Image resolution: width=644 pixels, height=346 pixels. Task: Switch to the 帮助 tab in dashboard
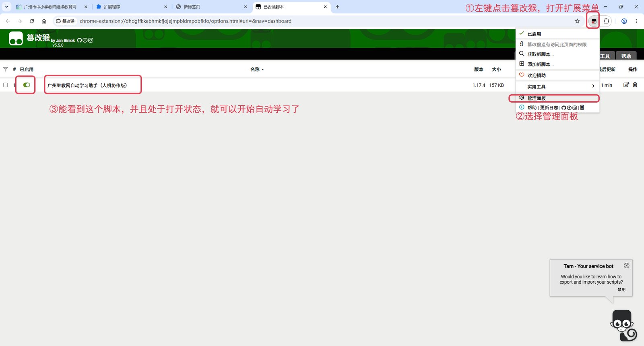point(626,56)
